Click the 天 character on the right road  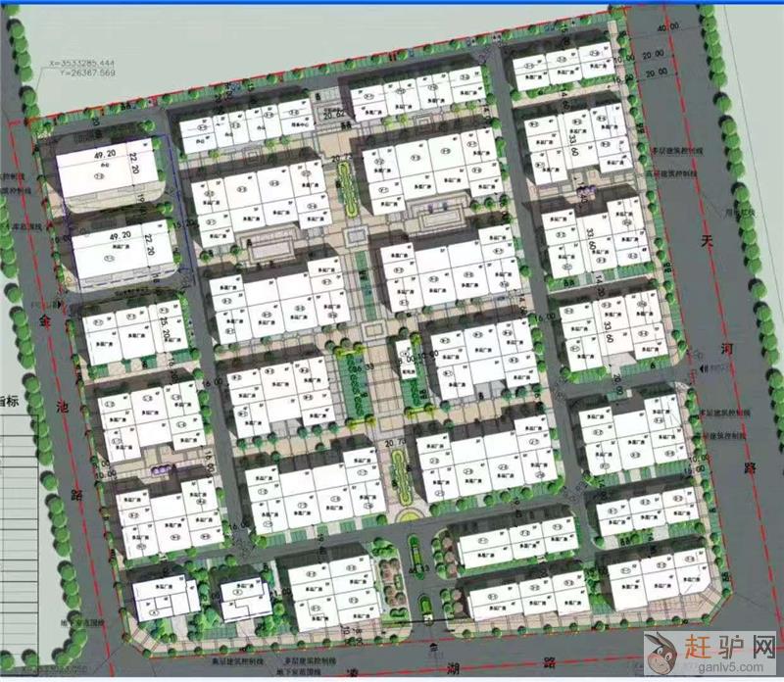pyautogui.click(x=710, y=240)
